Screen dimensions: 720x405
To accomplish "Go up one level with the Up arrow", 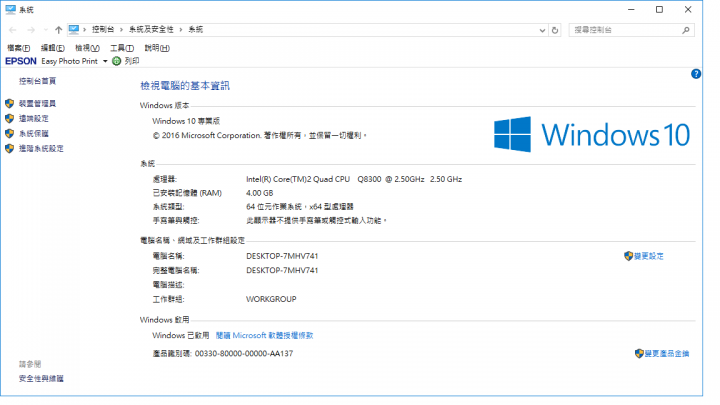I will [x=58, y=30].
